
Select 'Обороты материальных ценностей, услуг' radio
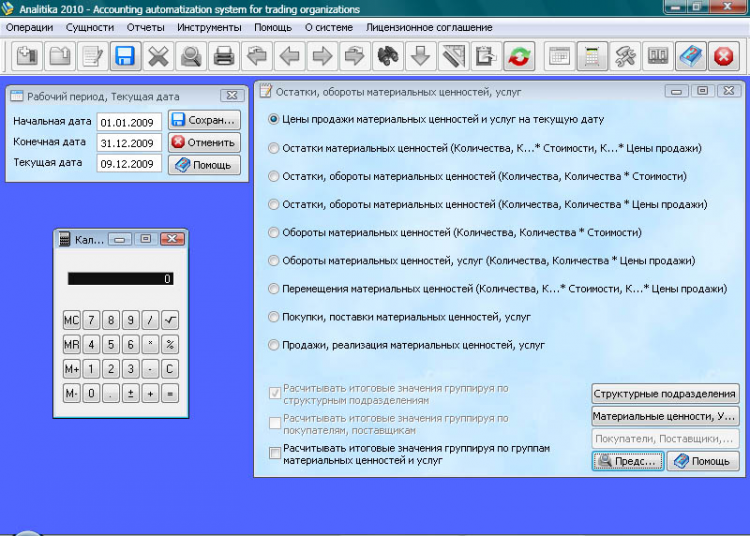tap(273, 261)
